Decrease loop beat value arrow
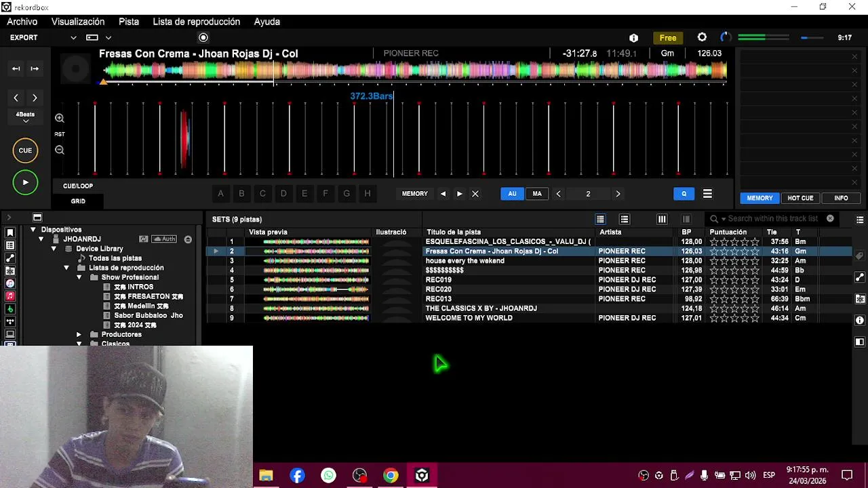868x488 pixels. pos(558,194)
